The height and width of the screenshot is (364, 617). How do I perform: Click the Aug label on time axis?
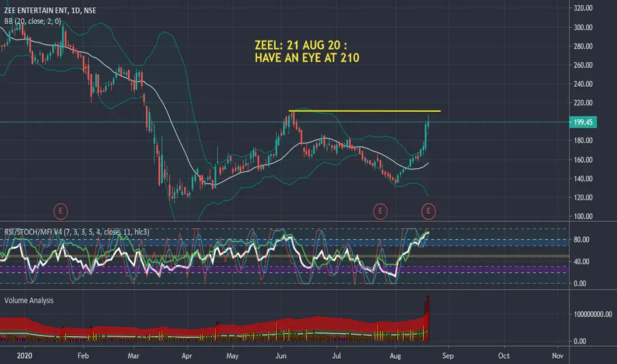pos(395,356)
